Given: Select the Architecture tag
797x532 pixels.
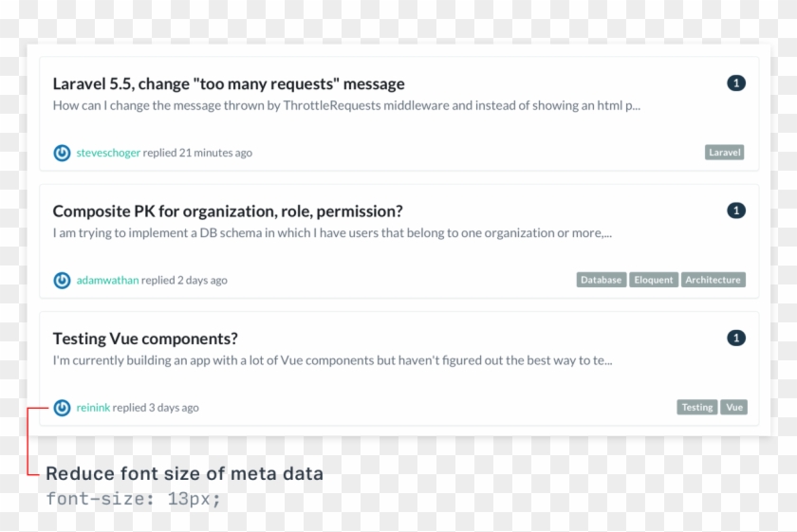Looking at the screenshot, I should (713, 280).
